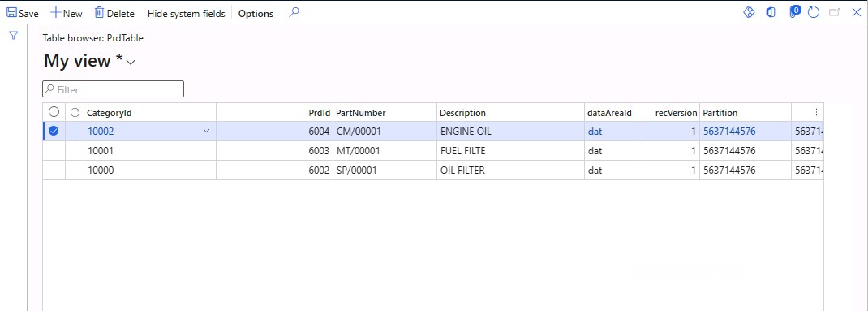Click recVersion cell in ENGINE OIL row
The width and height of the screenshot is (868, 311).
tap(671, 132)
